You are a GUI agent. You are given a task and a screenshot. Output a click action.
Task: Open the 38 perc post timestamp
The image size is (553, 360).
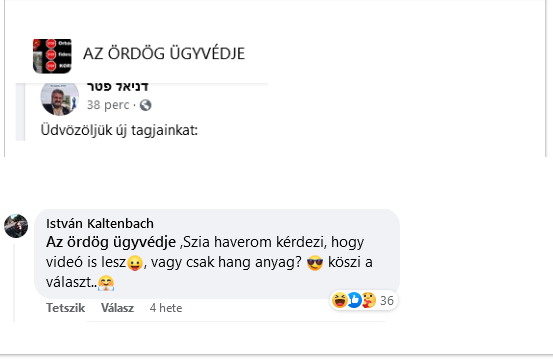pos(108,105)
